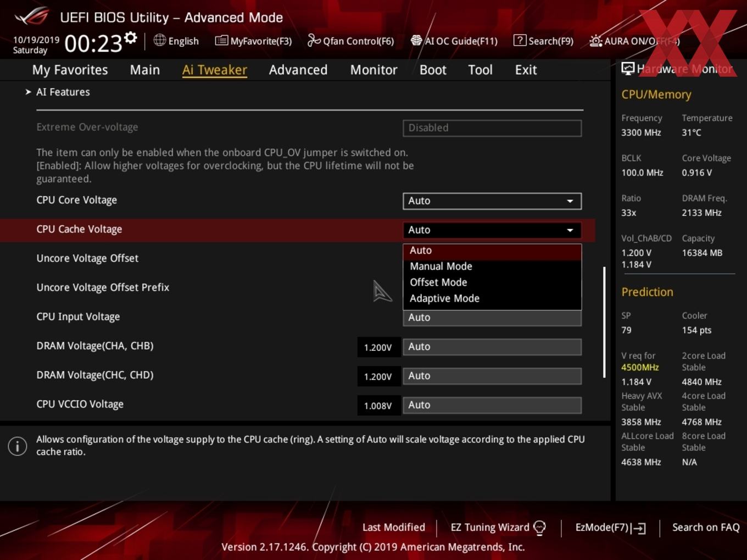Select CPU Core Voltage label
The height and width of the screenshot is (560, 747).
76,200
